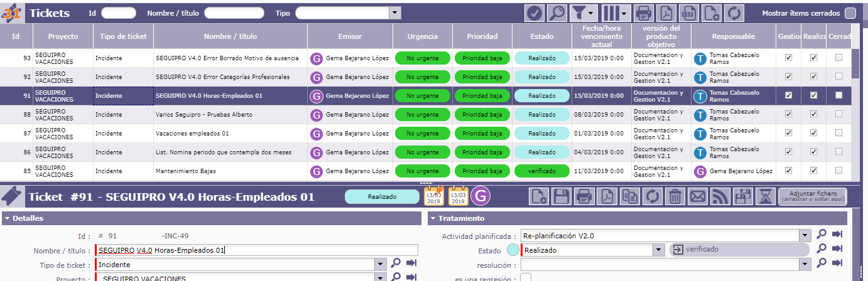Click the RSS subscribe icon for ticket
This screenshot has width=868, height=281.
pos(719,196)
